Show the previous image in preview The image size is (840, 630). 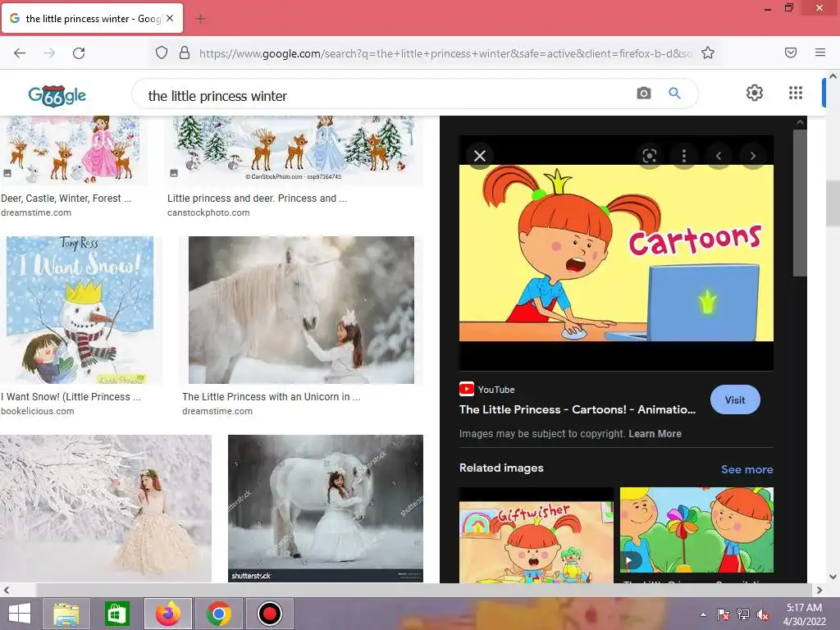(719, 156)
